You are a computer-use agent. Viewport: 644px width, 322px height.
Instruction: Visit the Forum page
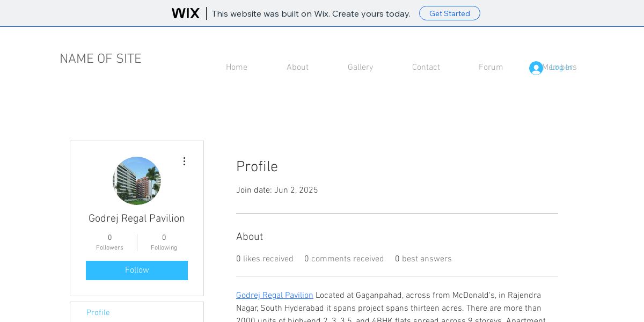coord(491,68)
